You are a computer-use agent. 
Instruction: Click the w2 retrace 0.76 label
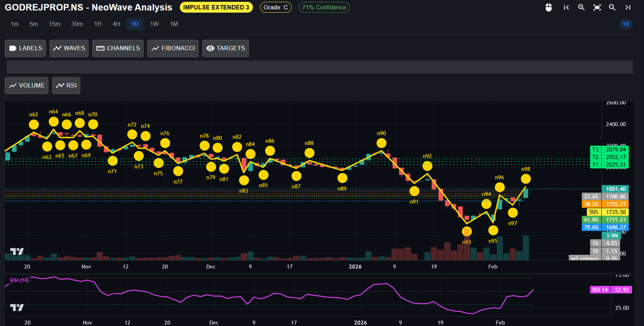click(x=595, y=258)
